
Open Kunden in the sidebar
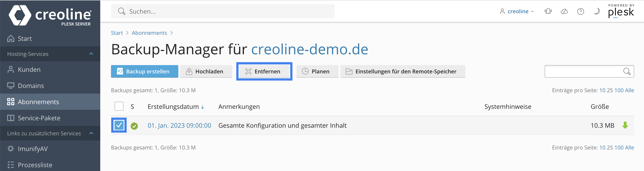coord(50,69)
